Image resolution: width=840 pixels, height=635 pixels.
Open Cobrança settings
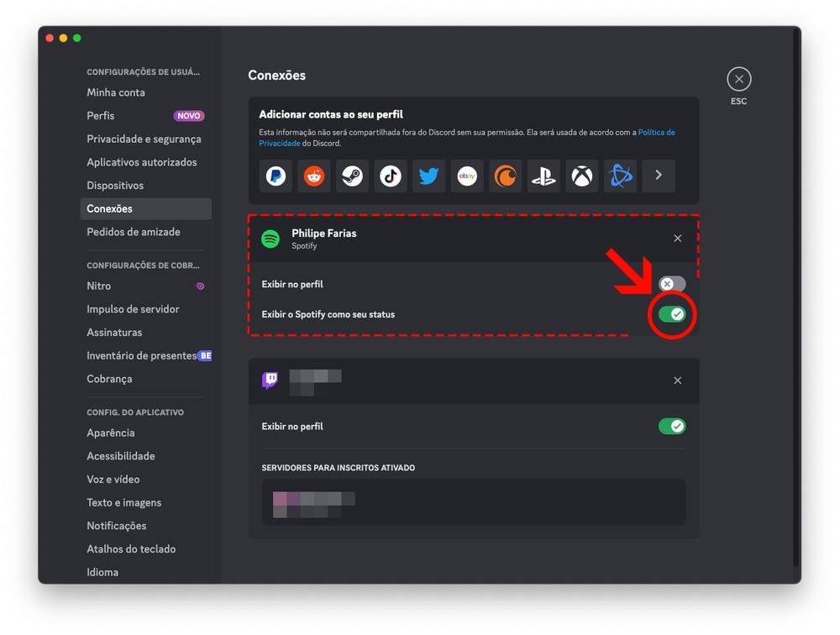pos(145,379)
